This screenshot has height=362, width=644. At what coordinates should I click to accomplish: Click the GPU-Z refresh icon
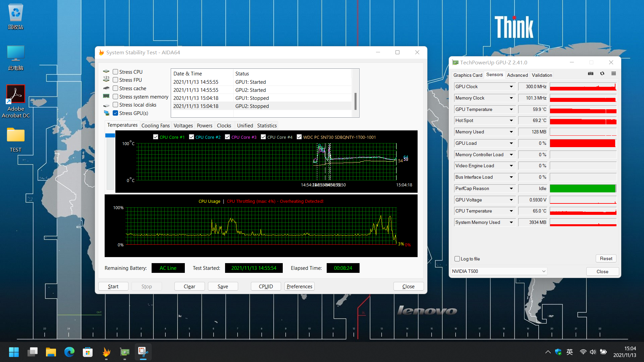click(x=602, y=74)
